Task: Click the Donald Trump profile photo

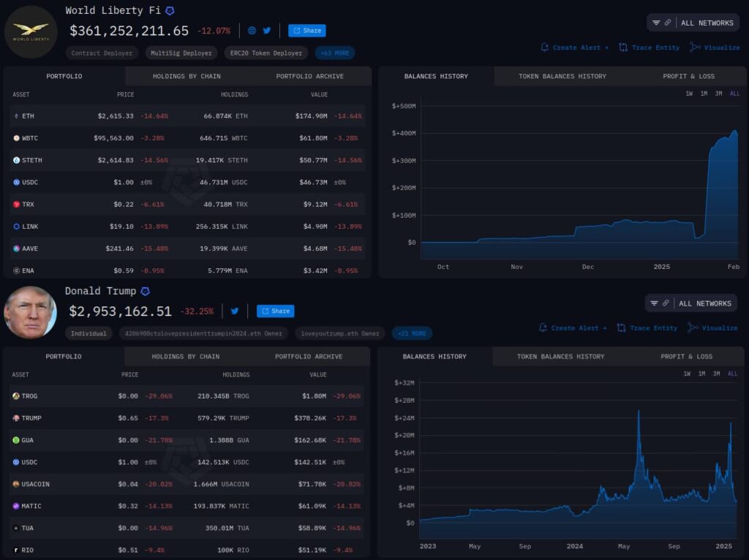Action: 30,312
